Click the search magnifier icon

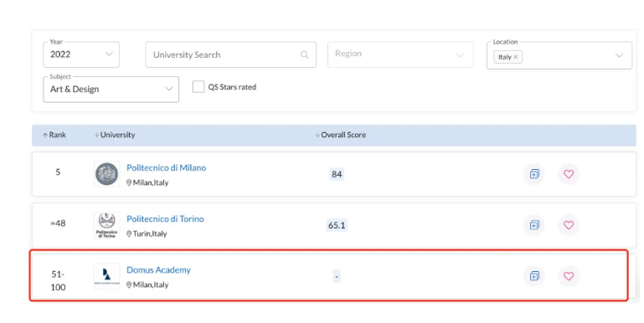point(304,54)
